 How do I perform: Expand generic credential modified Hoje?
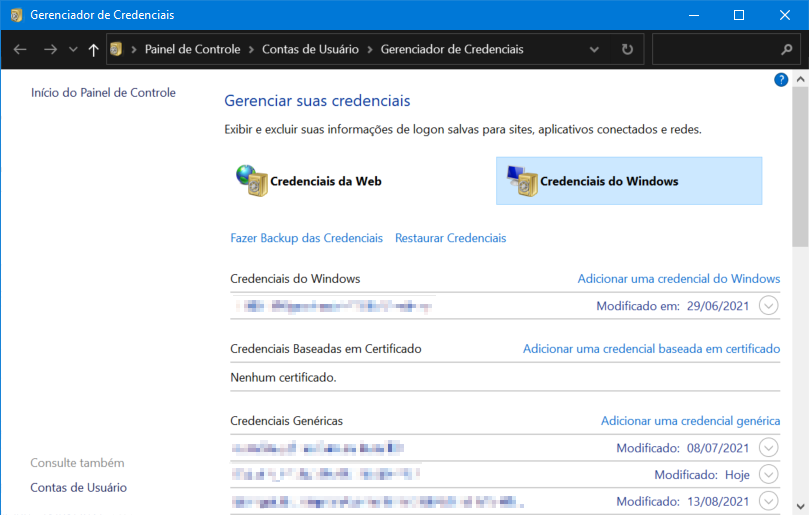click(x=768, y=474)
